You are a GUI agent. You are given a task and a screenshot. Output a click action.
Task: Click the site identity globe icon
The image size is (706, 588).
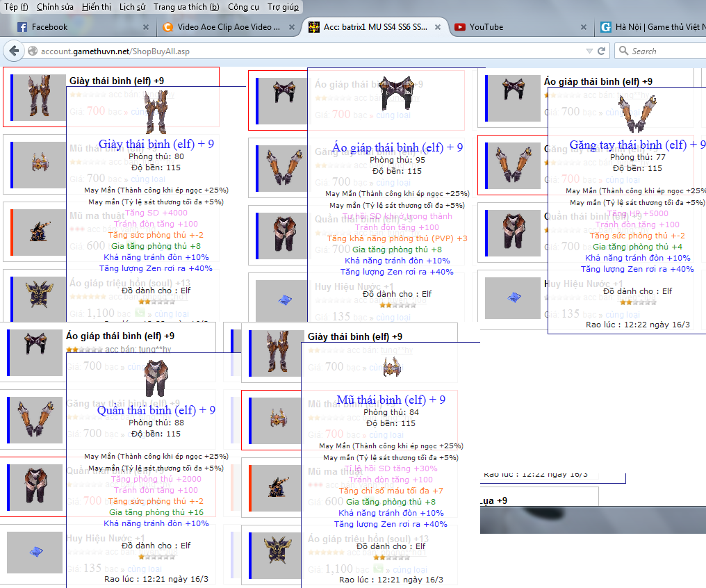[33, 51]
